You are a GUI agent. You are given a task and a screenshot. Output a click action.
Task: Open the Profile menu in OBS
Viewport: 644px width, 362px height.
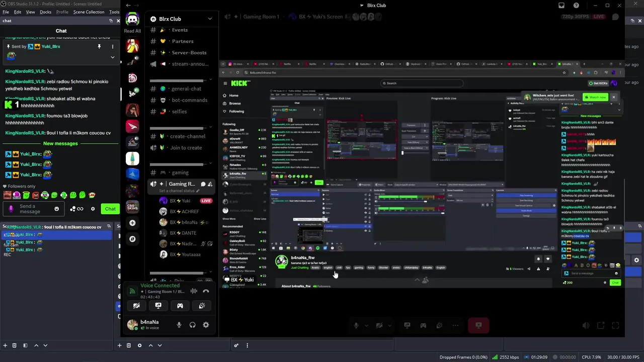pyautogui.click(x=62, y=12)
